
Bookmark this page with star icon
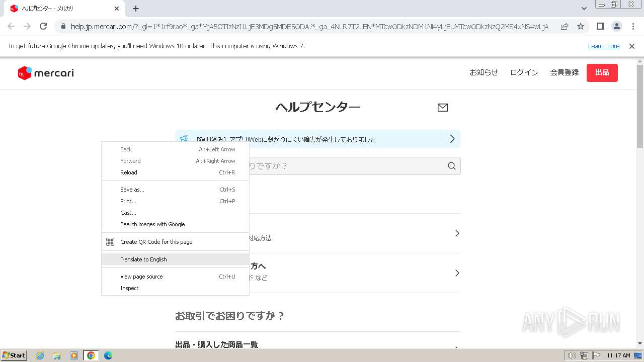pos(581,26)
